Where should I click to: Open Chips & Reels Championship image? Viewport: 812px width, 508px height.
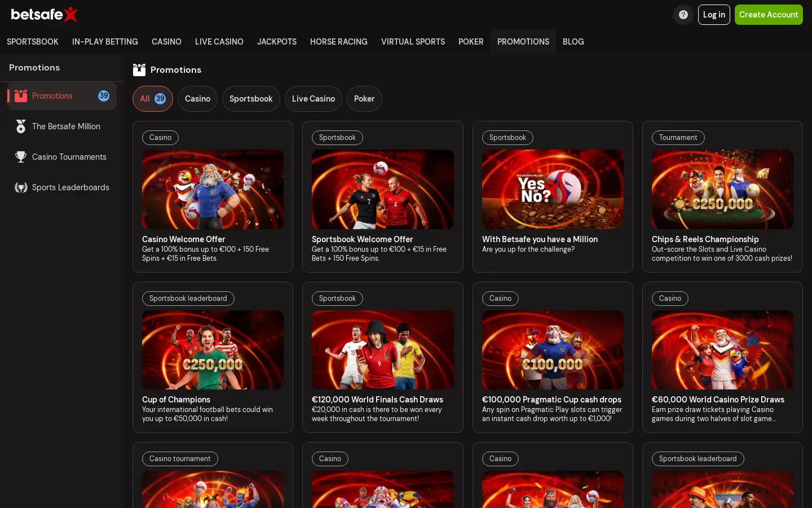(722, 189)
